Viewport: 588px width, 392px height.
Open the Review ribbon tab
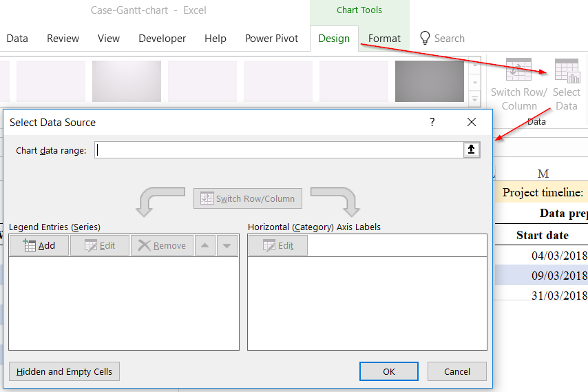[63, 39]
